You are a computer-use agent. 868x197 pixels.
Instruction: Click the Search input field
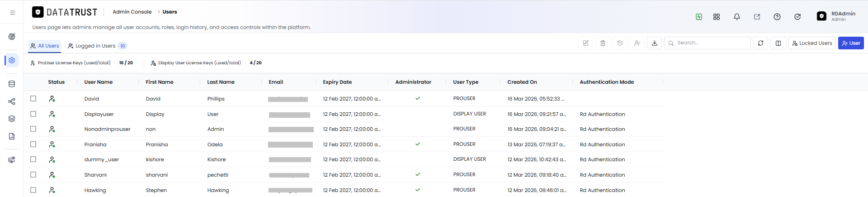[708, 43]
